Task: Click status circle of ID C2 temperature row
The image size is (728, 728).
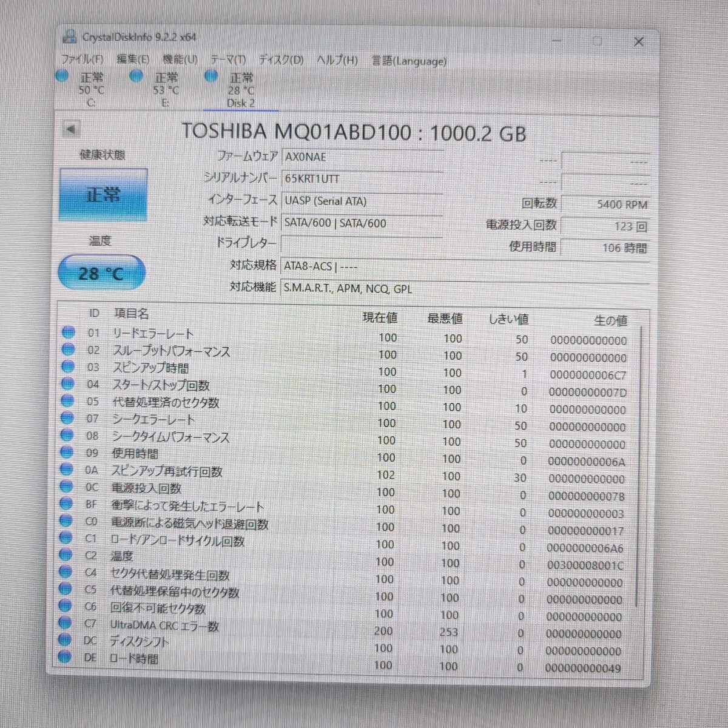Action: pos(66,554)
